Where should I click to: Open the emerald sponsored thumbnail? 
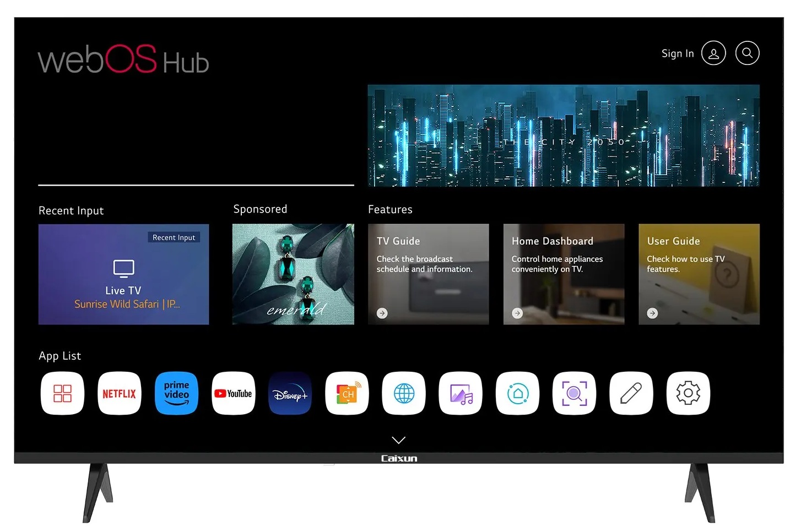coord(293,274)
